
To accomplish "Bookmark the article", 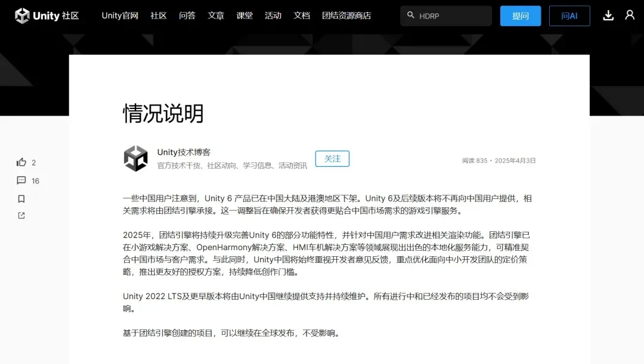I will coord(21,198).
